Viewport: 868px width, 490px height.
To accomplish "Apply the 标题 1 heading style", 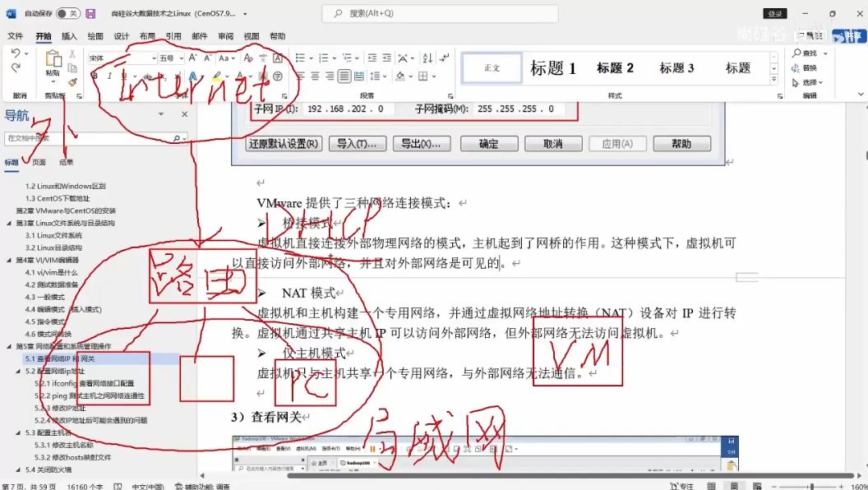I will point(553,68).
